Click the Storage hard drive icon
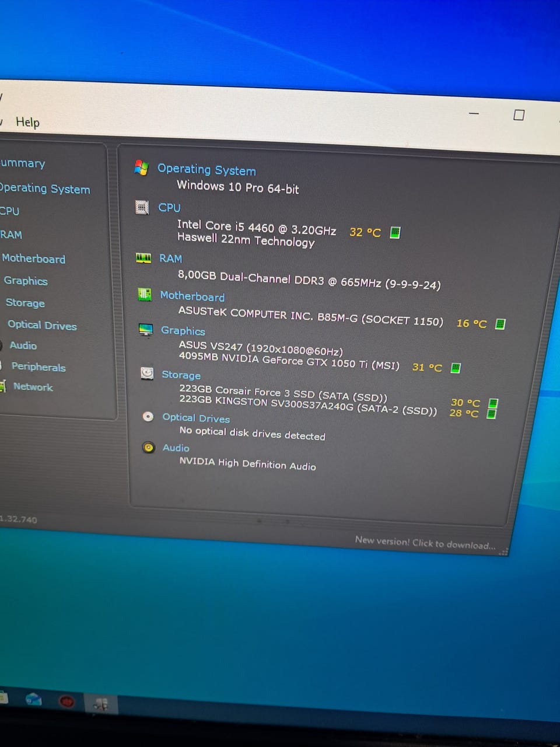The image size is (560, 747). pos(147,373)
